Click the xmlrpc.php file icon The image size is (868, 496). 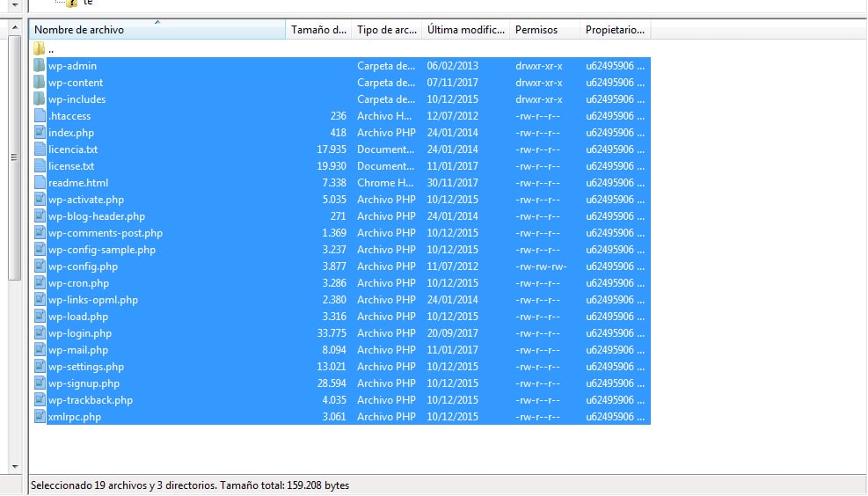[x=40, y=417]
